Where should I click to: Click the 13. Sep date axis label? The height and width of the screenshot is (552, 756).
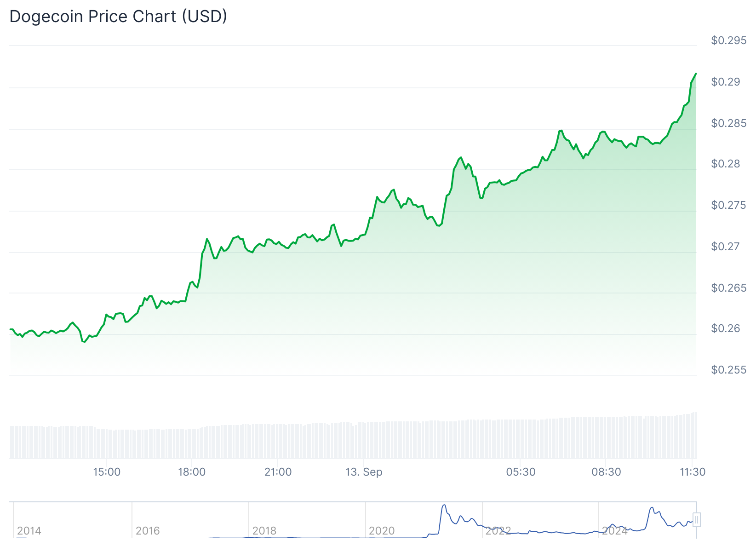364,472
